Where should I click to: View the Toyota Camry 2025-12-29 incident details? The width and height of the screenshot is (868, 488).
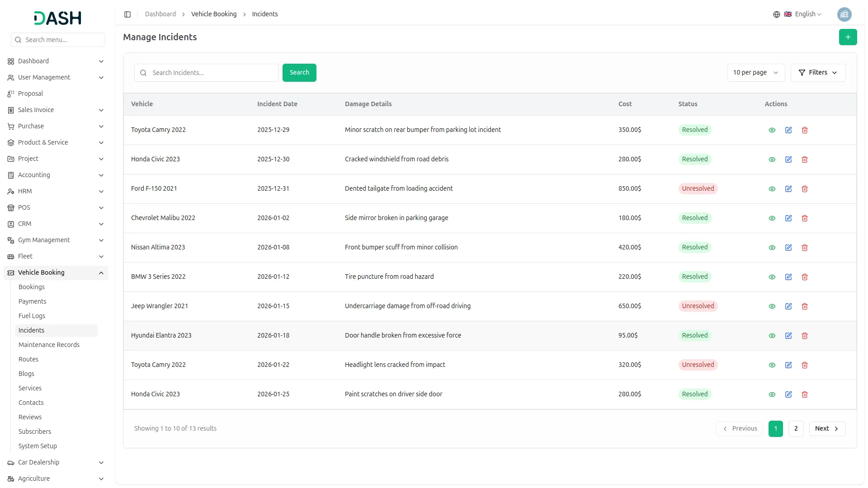click(x=772, y=130)
